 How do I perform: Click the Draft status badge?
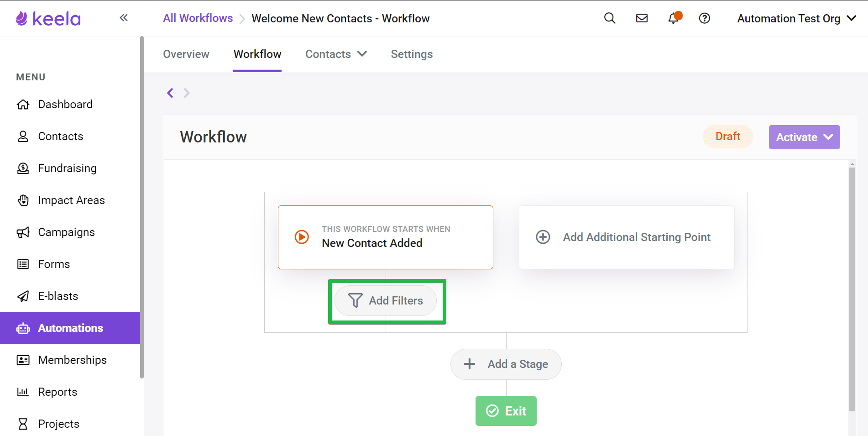click(x=728, y=137)
